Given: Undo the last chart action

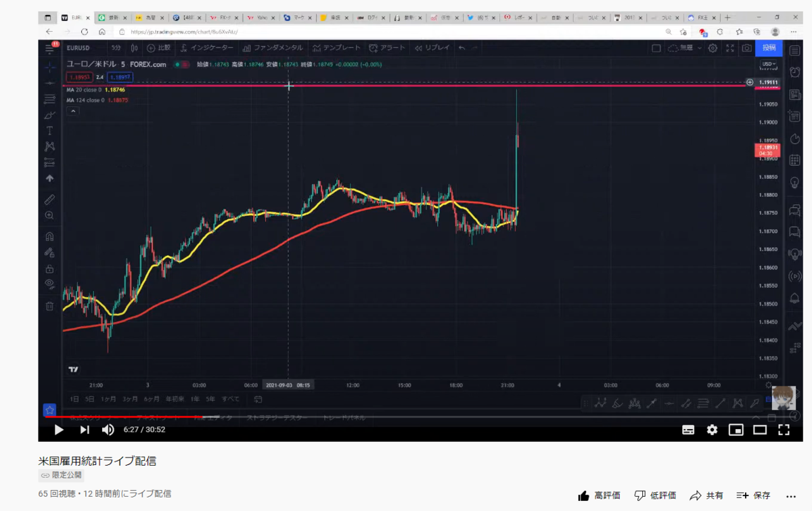Looking at the screenshot, I should pyautogui.click(x=462, y=48).
